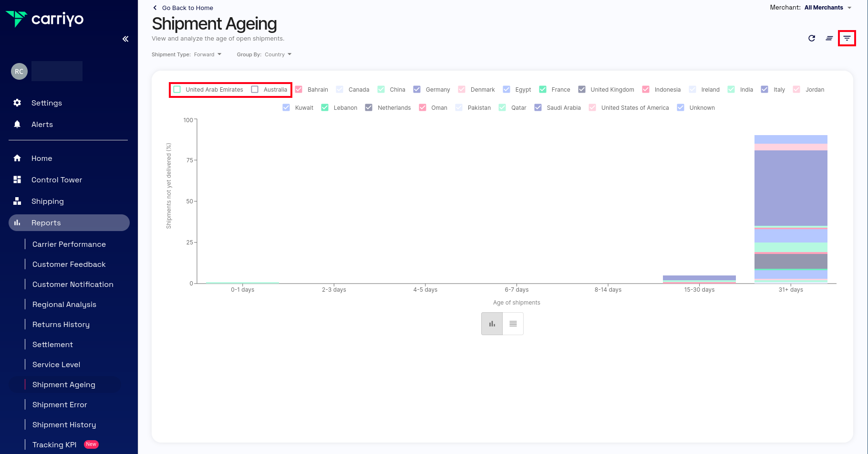Click Italy legend color swatch

(765, 89)
